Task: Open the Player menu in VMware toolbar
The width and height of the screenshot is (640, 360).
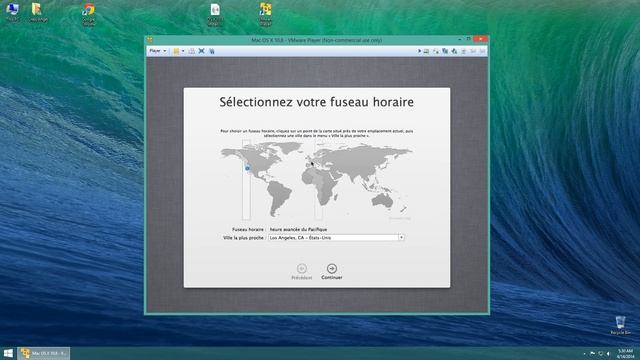Action: pos(158,51)
